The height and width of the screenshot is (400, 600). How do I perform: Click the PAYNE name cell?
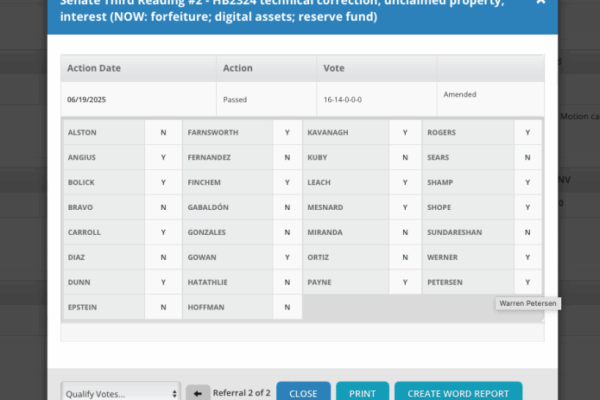(346, 282)
